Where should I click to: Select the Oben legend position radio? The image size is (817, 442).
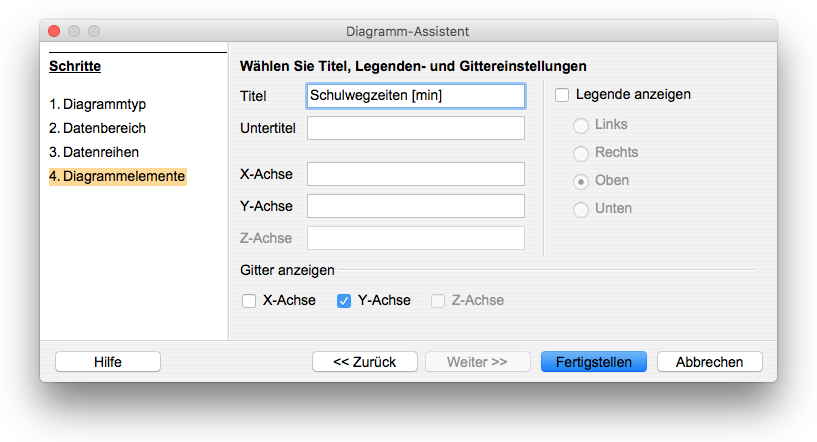coord(581,181)
